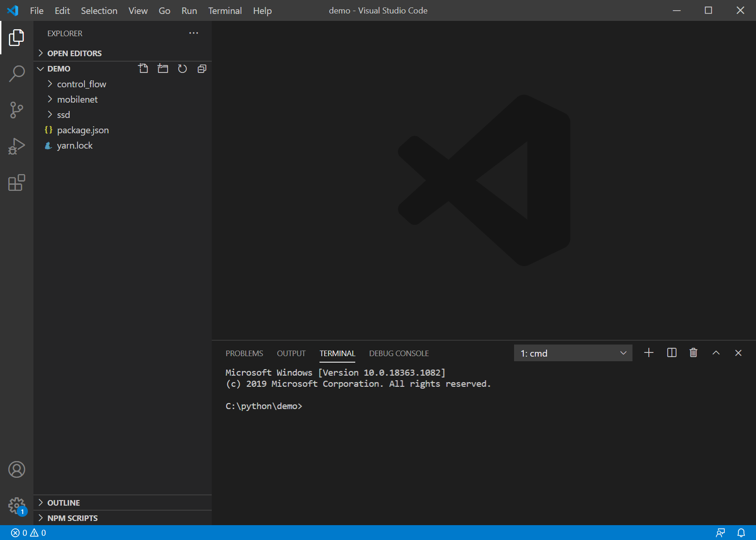Open the View menu

click(x=138, y=10)
